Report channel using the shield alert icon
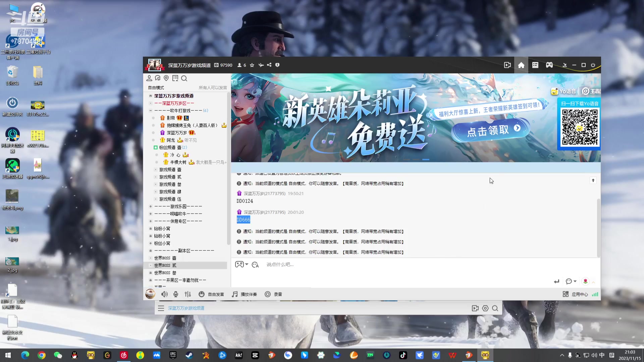Viewport: 644px width, 362px height. tap(277, 65)
